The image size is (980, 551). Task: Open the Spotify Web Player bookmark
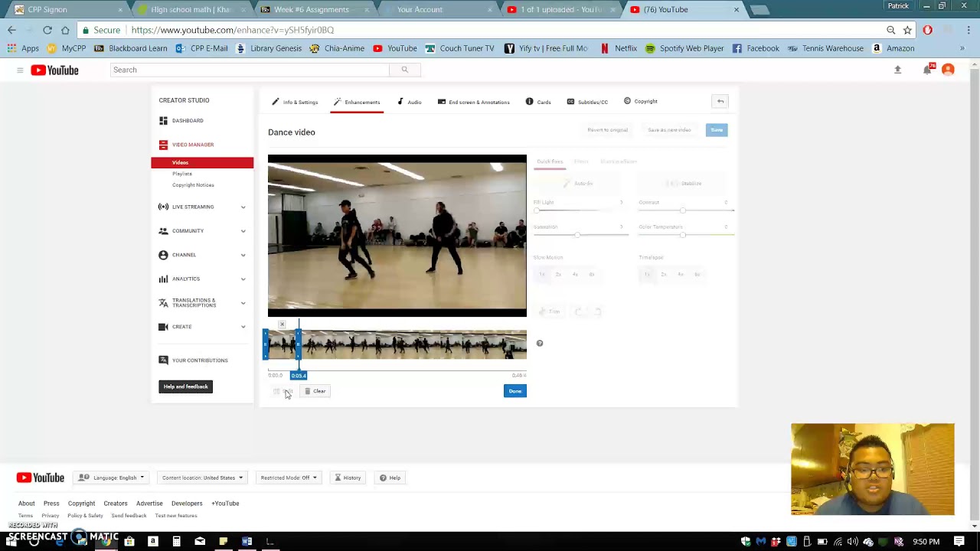684,48
